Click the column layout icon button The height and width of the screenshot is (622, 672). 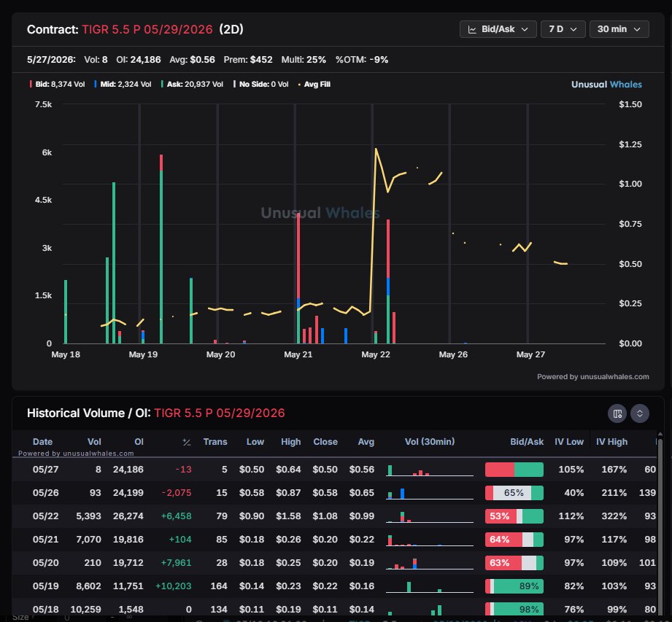click(x=617, y=413)
